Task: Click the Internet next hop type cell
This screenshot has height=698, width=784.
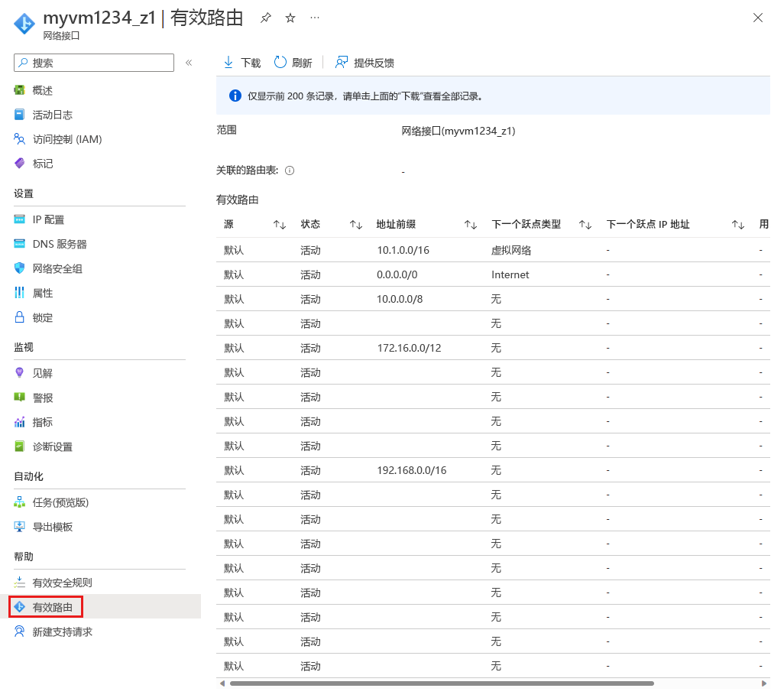Action: click(x=510, y=274)
